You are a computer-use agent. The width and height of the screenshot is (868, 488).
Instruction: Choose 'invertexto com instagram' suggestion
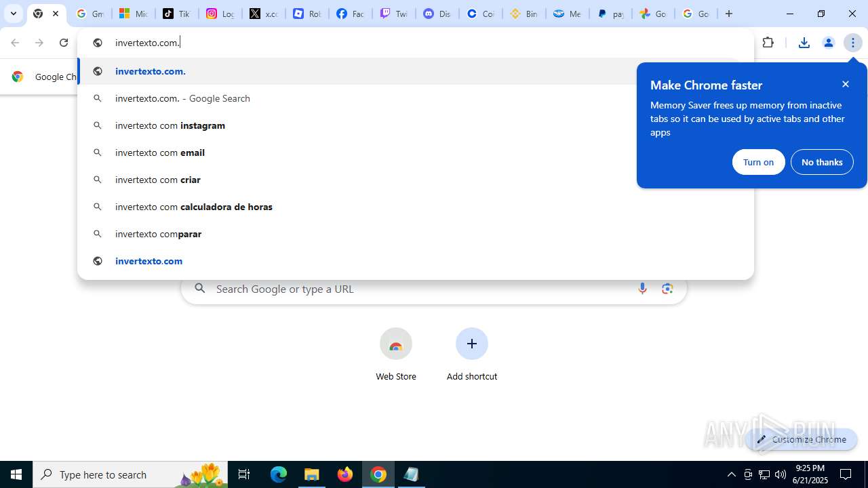[x=416, y=125]
